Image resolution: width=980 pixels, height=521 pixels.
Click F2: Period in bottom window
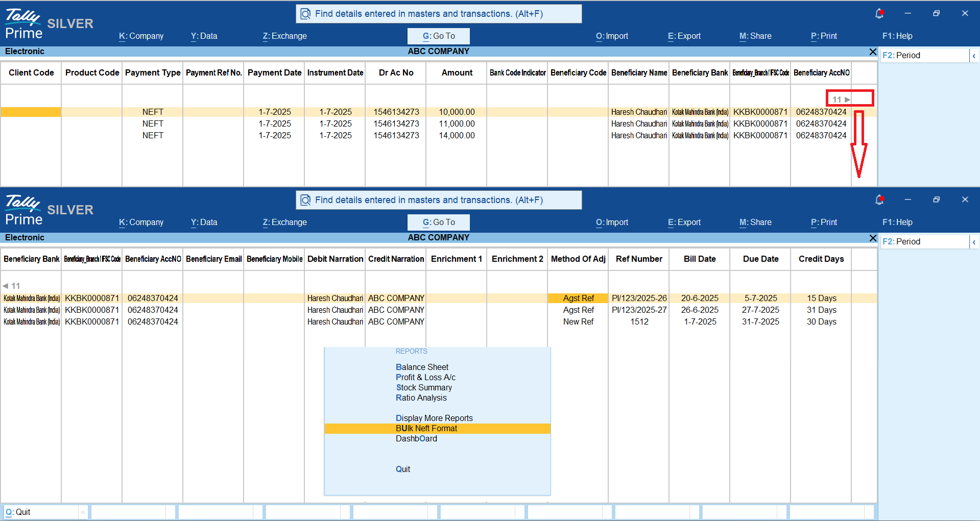tap(924, 242)
